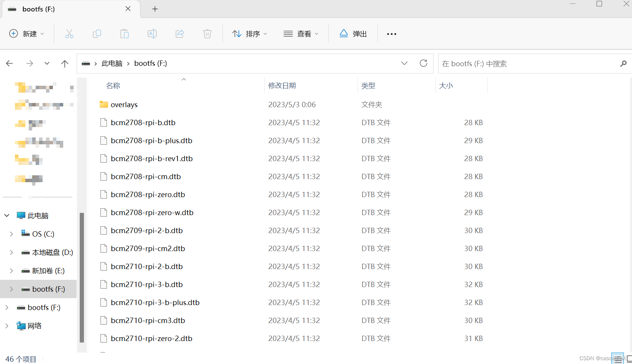Eject the drive with 弹出 button
This screenshot has height=364, width=632.
click(x=353, y=34)
